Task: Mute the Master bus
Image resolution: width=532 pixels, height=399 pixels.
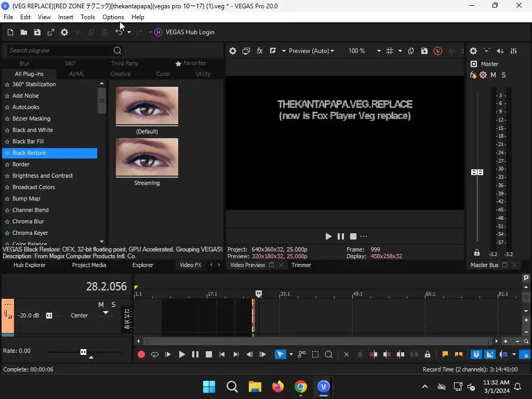Action: (x=494, y=75)
